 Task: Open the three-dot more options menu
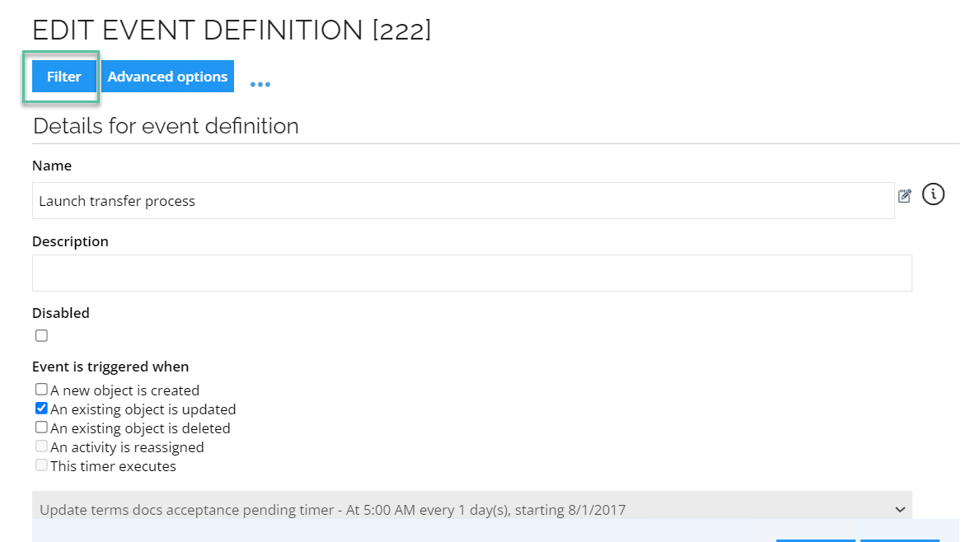pyautogui.click(x=260, y=84)
